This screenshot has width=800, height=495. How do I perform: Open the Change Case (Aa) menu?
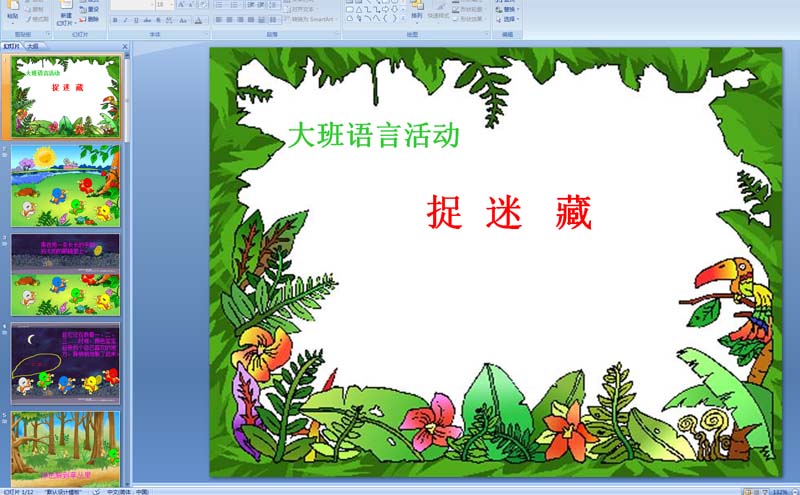[184, 20]
